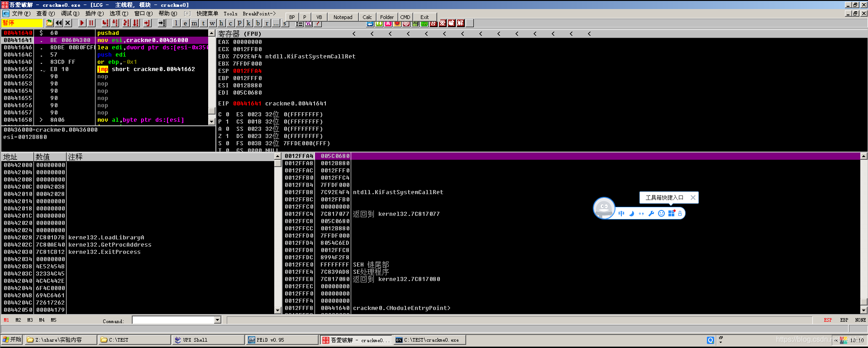This screenshot has height=348, width=868.
Task: Open the Command input dropdown arrow
Action: (217, 320)
